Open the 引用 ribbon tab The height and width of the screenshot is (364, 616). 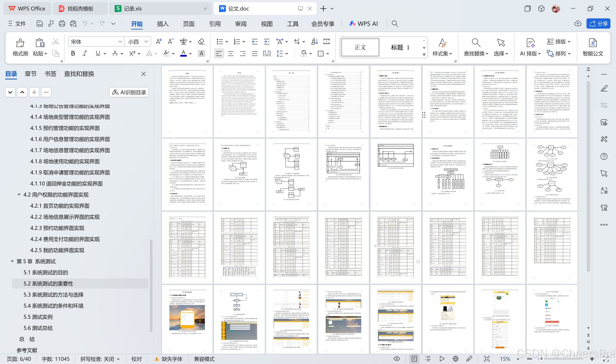pos(215,23)
